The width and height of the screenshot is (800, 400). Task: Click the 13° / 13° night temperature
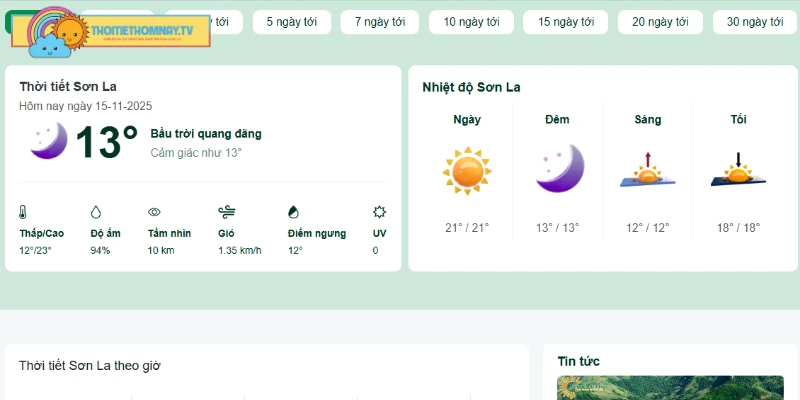point(558,228)
